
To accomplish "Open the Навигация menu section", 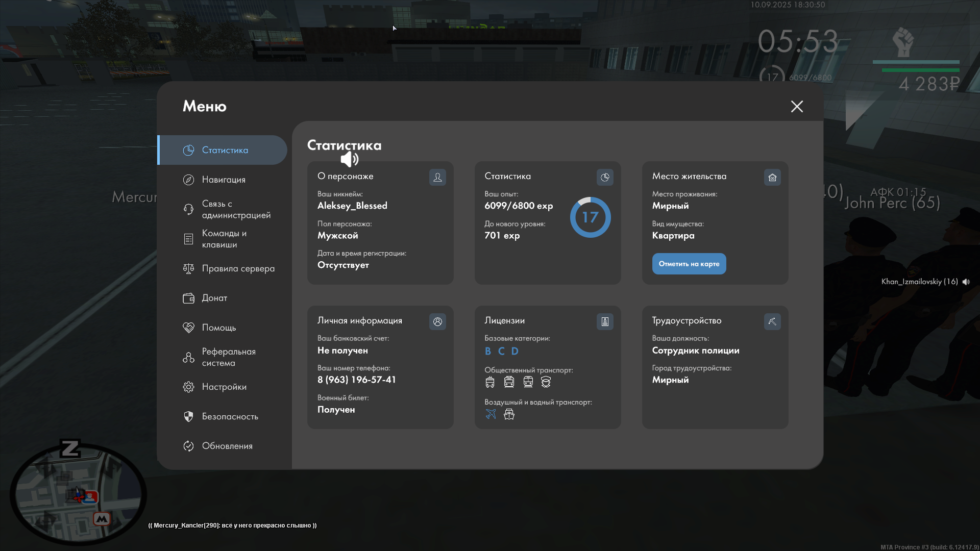I will [224, 180].
